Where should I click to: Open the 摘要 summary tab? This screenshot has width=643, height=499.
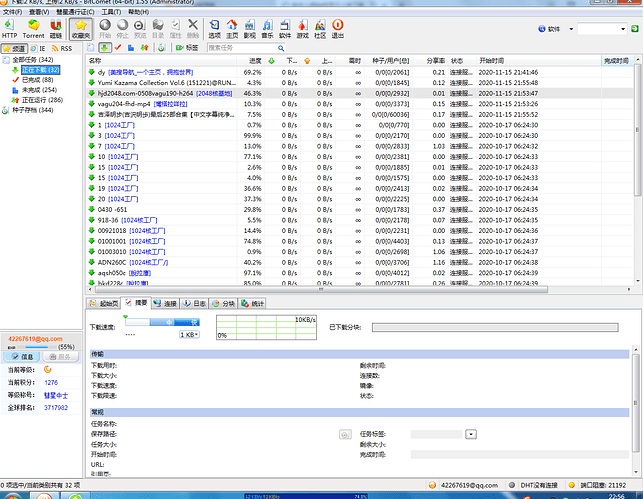point(137,303)
